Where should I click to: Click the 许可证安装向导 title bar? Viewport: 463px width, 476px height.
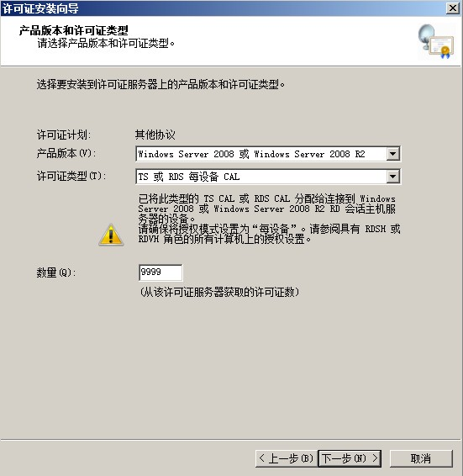click(223, 8)
